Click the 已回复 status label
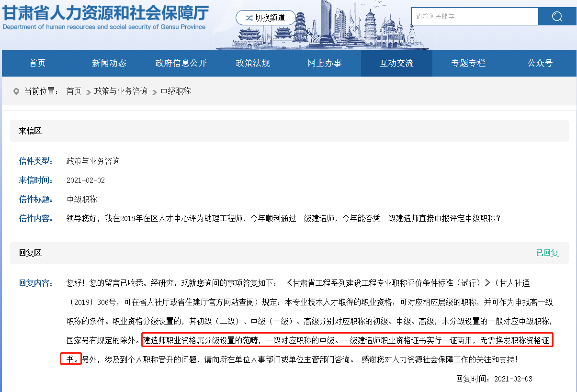Viewport: 577px width, 392px height. coord(547,253)
